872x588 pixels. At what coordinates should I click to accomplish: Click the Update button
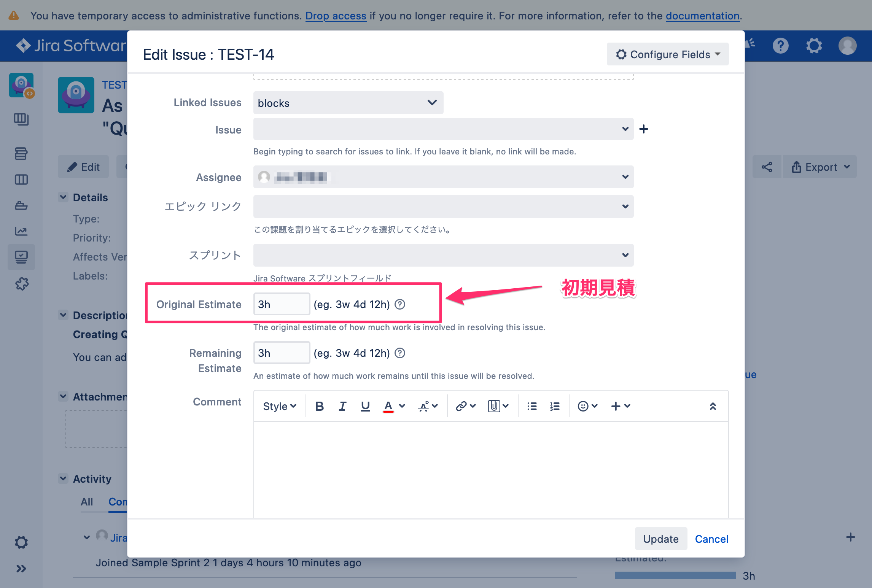click(661, 539)
